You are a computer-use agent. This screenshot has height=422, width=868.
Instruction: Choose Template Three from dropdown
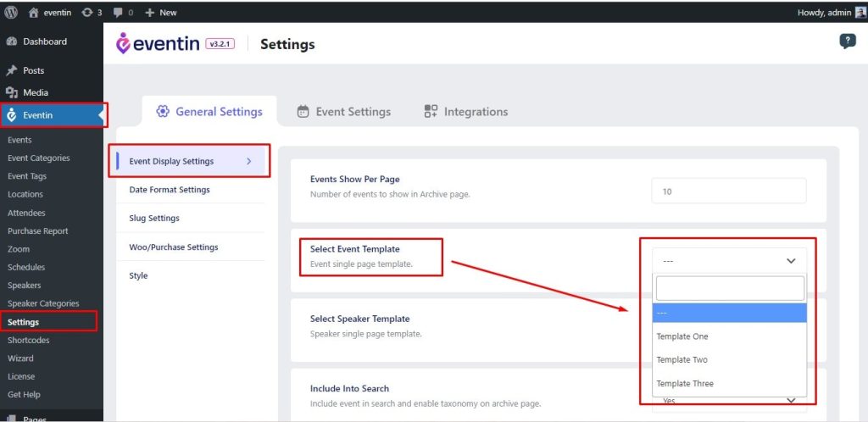click(x=729, y=383)
